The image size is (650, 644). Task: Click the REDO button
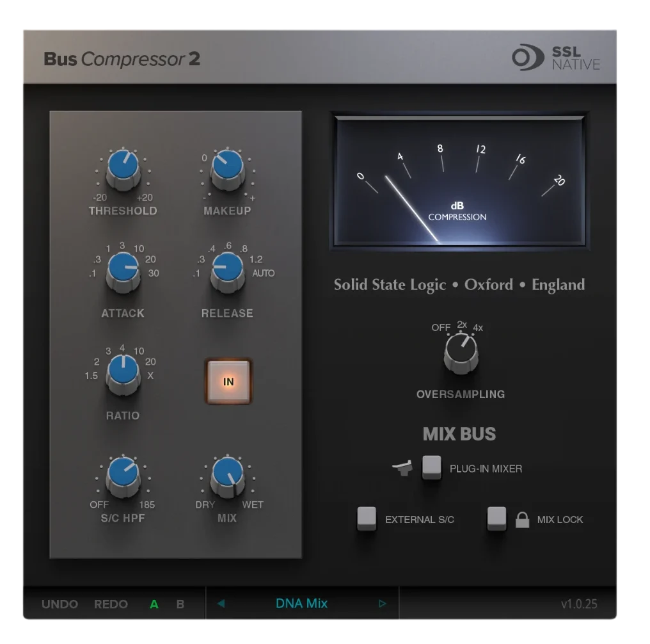pyautogui.click(x=111, y=604)
